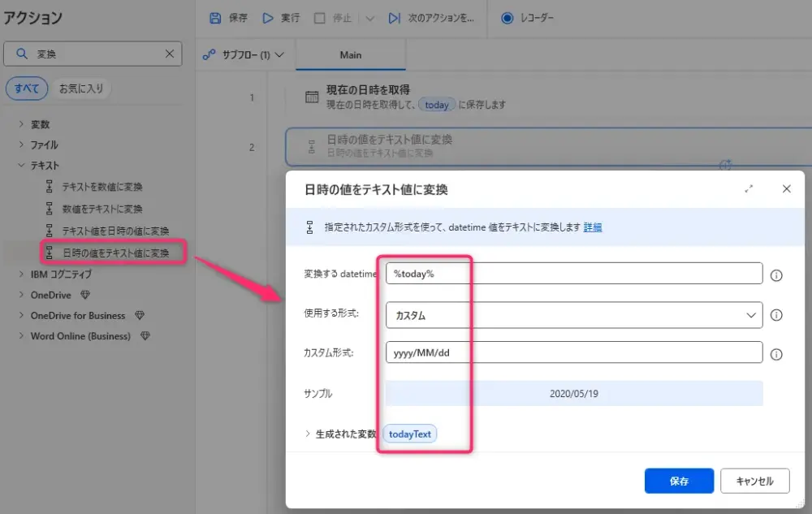Click the Stop (停止) toolbar icon
The width and height of the screenshot is (812, 514).
319,18
